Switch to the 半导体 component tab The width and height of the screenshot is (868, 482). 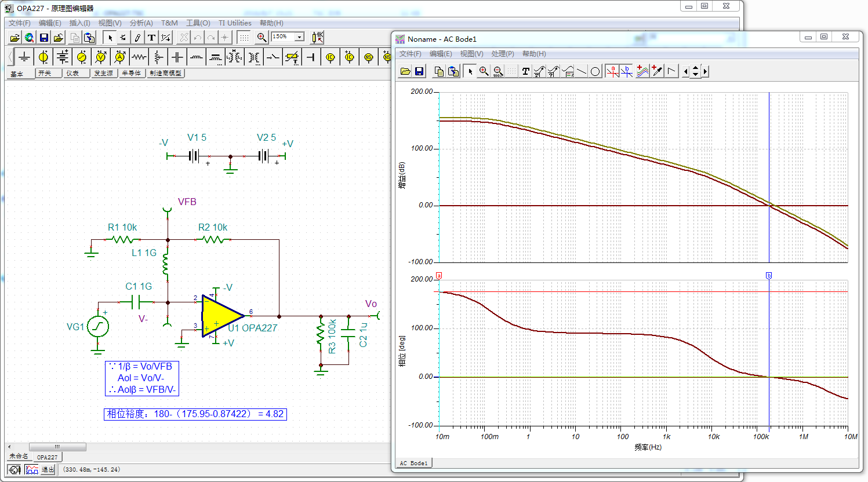[x=132, y=74]
